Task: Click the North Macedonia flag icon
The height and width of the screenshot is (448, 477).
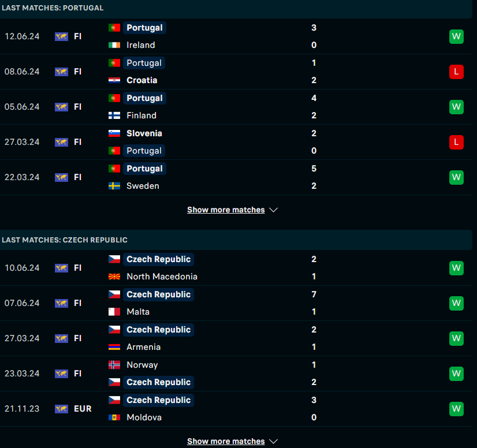Action: [x=114, y=277]
